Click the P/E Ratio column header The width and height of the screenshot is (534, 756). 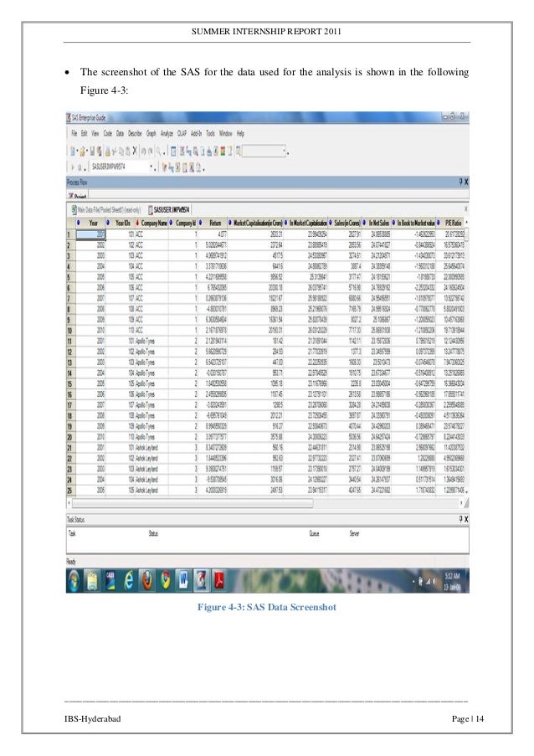click(x=450, y=223)
